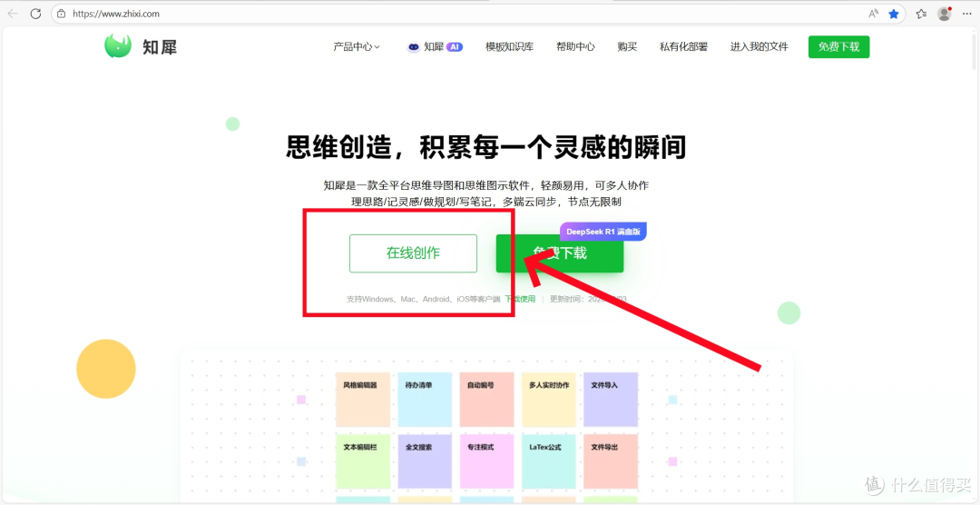Image resolution: width=980 pixels, height=505 pixels.
Task: Select the 文件导入 feature card
Action: click(x=611, y=400)
